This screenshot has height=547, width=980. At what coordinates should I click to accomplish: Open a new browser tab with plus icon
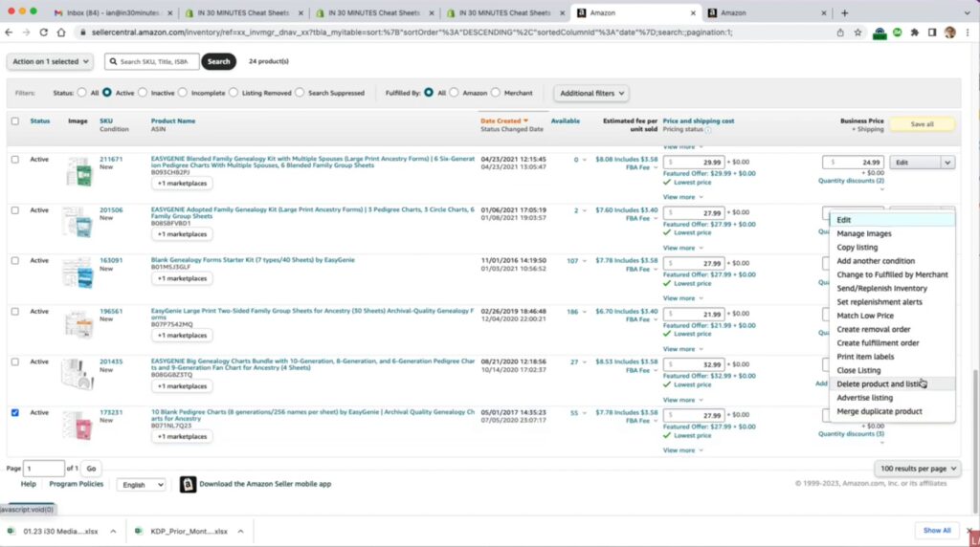click(x=843, y=12)
